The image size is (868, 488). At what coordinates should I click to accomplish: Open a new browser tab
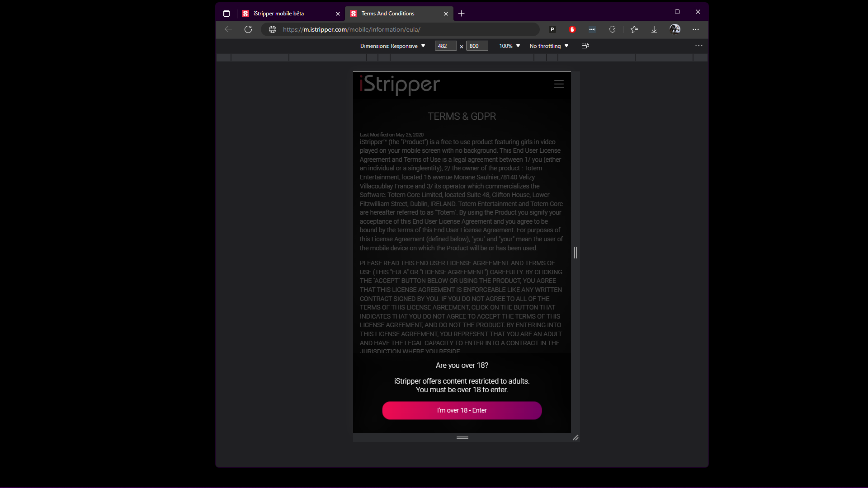[x=461, y=14]
